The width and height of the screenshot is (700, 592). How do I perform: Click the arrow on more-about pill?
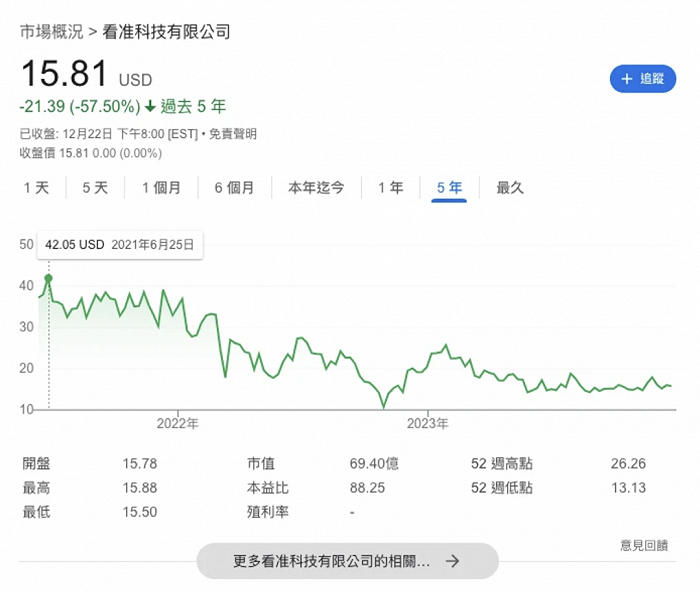pos(452,561)
